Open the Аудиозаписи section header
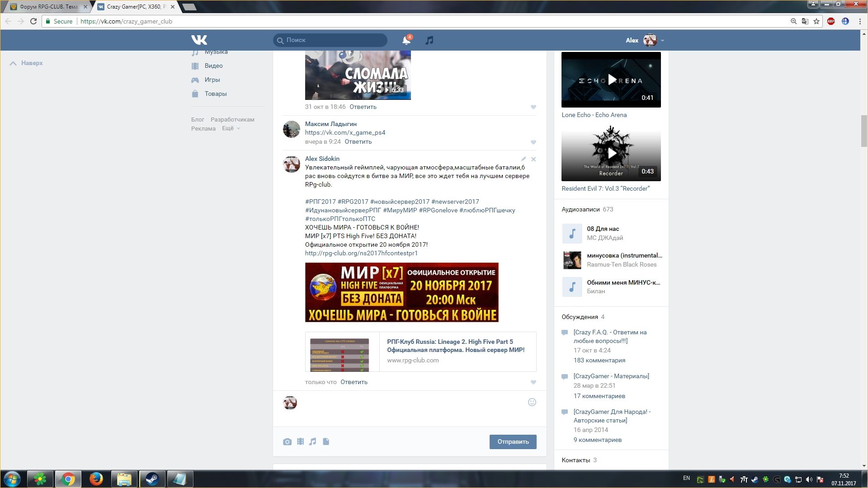The image size is (868, 488). tap(587, 210)
